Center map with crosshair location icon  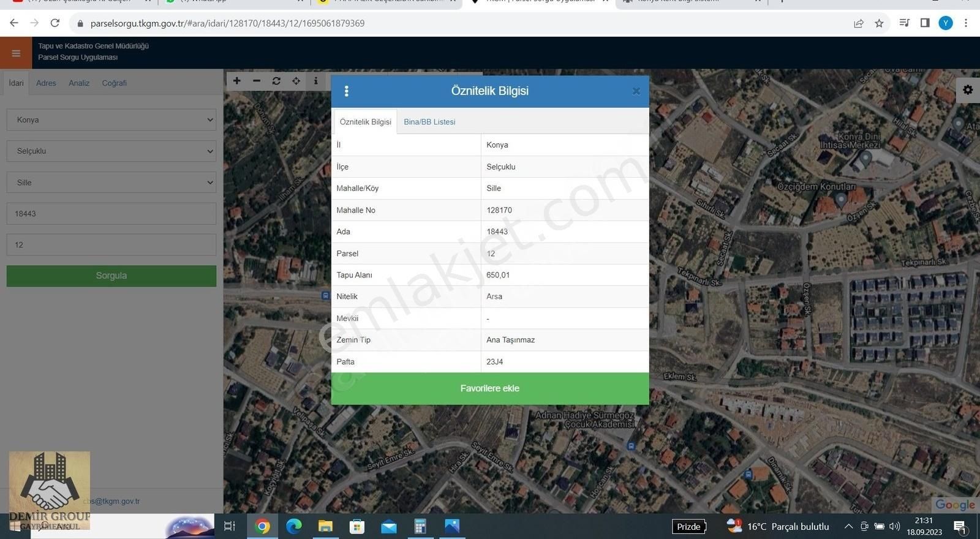click(296, 81)
